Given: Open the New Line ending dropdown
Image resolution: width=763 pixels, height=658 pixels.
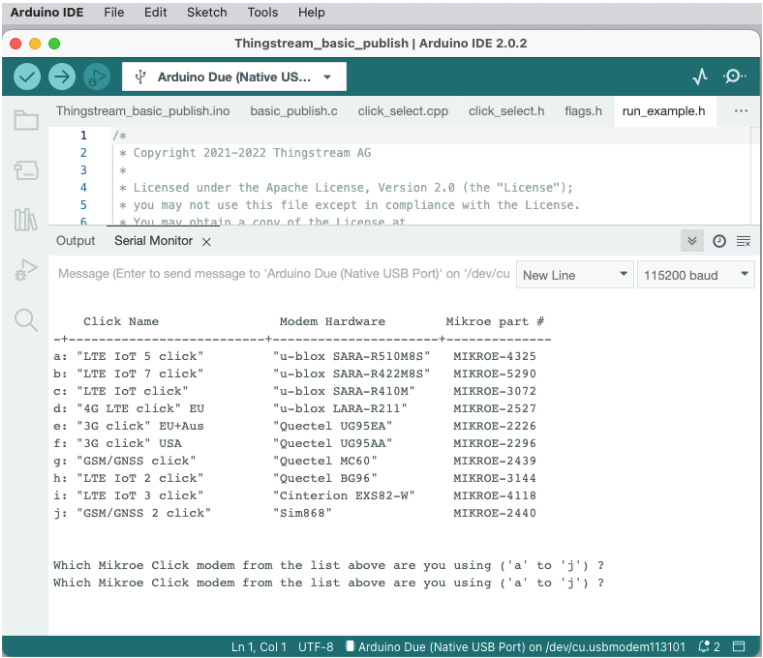Looking at the screenshot, I should [x=575, y=275].
